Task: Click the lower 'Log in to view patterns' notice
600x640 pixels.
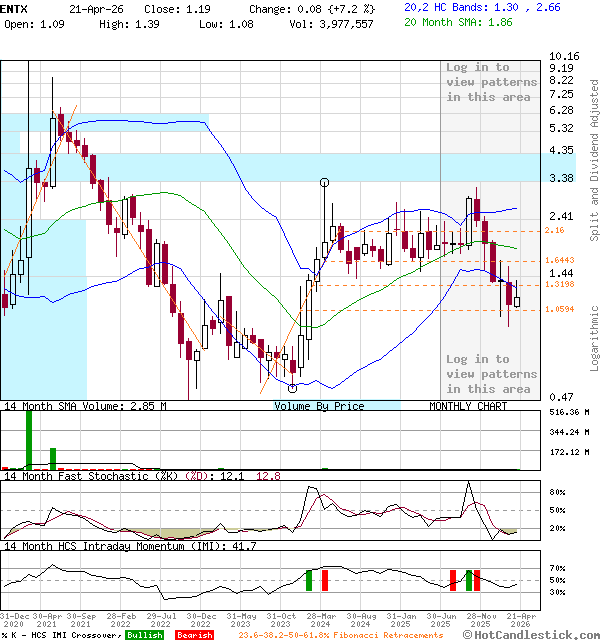Action: click(x=491, y=373)
